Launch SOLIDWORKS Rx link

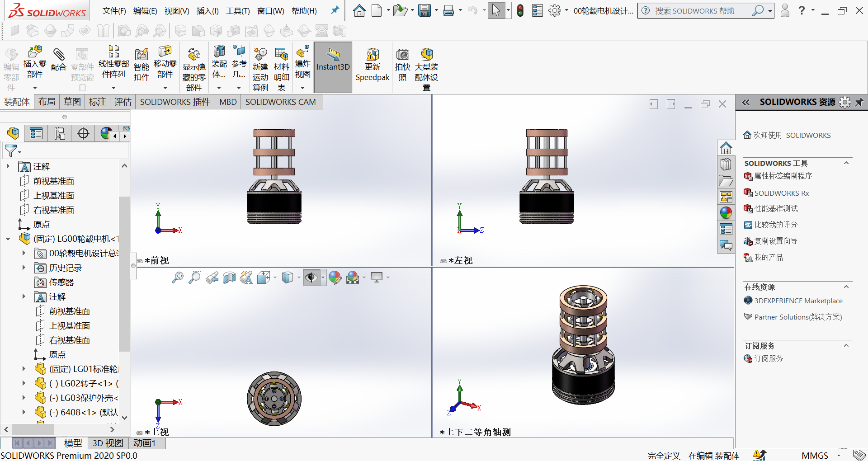[x=782, y=193]
